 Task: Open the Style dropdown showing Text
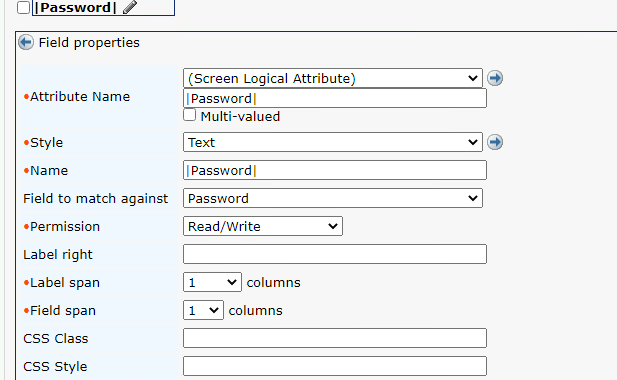[x=333, y=142]
